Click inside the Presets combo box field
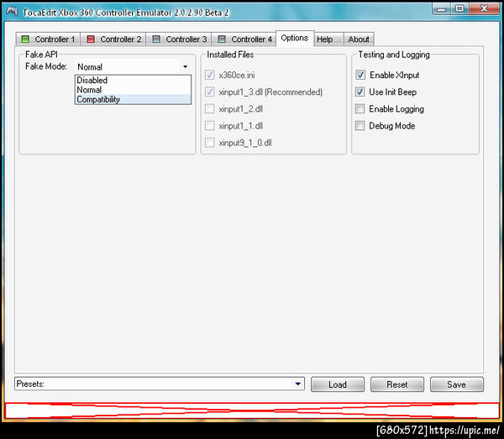Viewport: 504px width, 439px height. pos(159,384)
